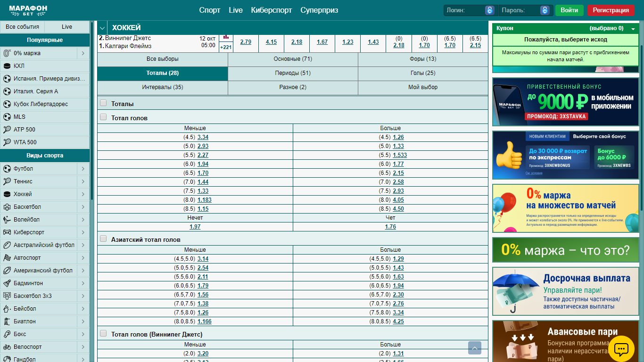Click the puck icon beside КХЛ
The width and height of the screenshot is (644, 362).
(x=7, y=66)
